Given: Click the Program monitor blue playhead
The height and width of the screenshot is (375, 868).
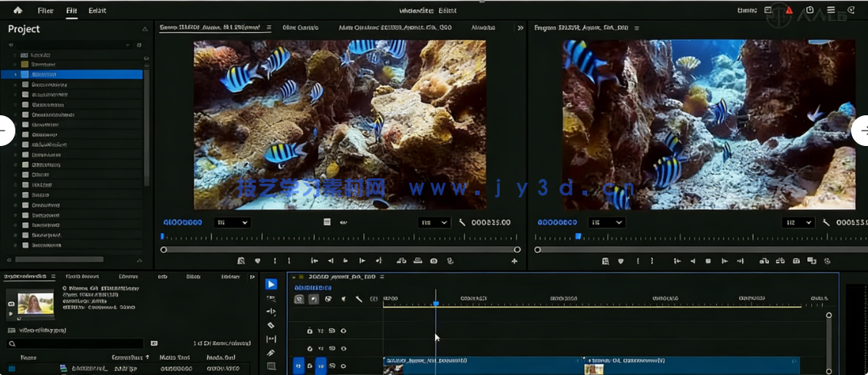Looking at the screenshot, I should pyautogui.click(x=578, y=237).
